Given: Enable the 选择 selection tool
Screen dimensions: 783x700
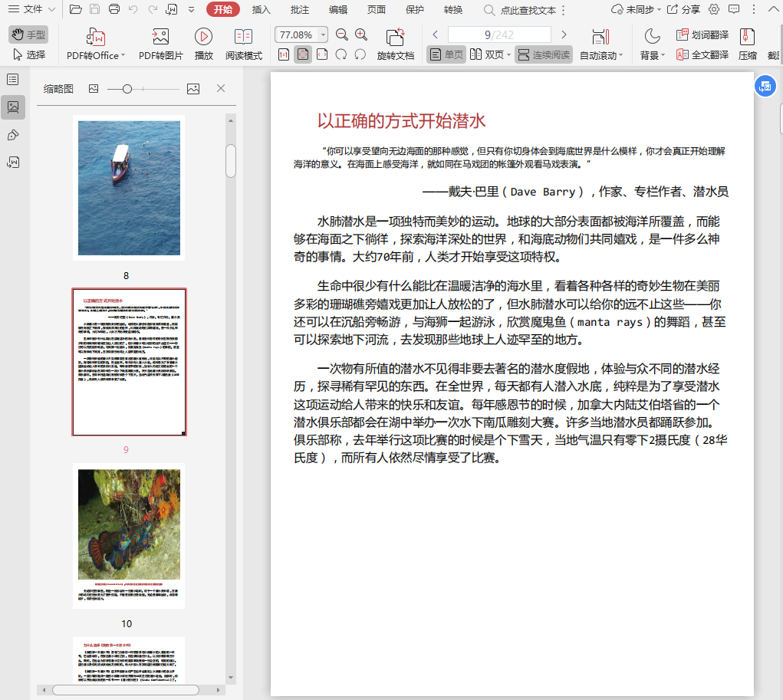Looking at the screenshot, I should coord(28,54).
